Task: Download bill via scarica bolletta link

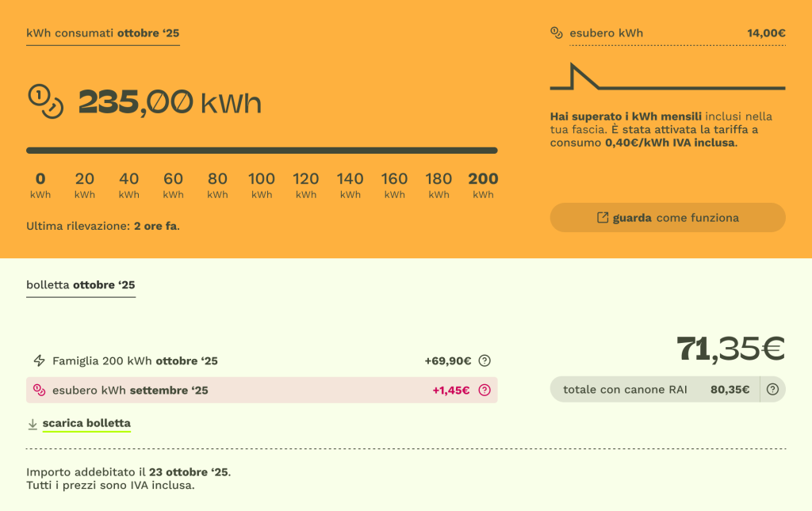Action: coord(86,423)
